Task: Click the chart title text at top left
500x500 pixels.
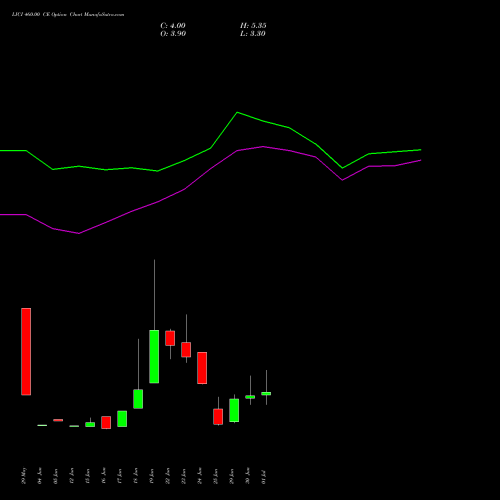Action: point(68,15)
